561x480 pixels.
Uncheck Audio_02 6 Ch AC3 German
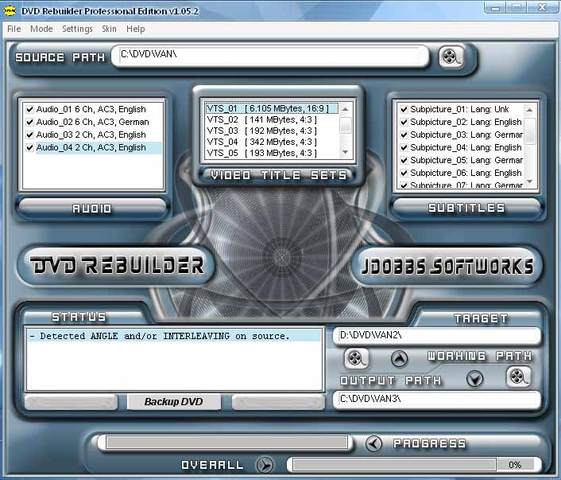pos(30,122)
